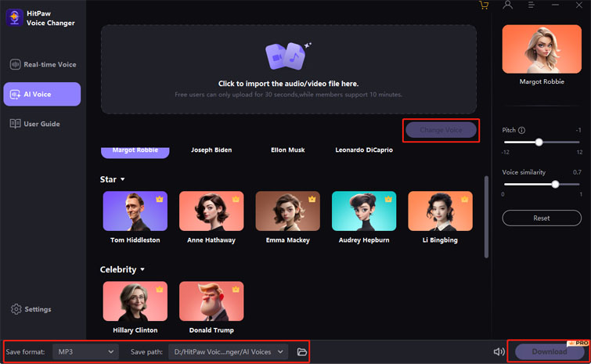Click the voice list vertical scrollbar
Screen dimensions: 591x364
[x=486, y=217]
